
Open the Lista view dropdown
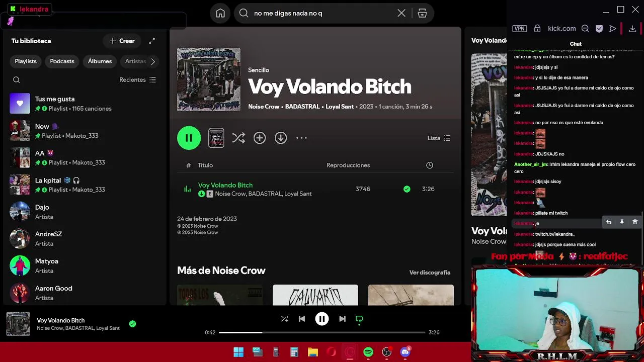439,138
